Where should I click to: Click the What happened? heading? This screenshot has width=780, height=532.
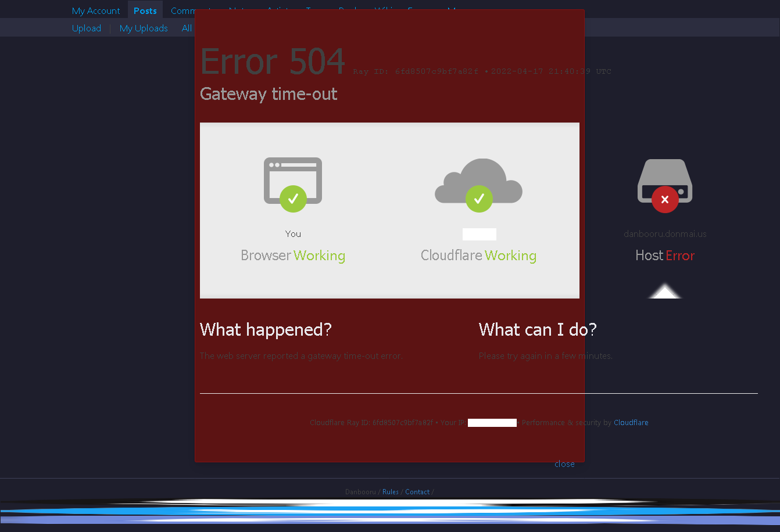click(266, 330)
